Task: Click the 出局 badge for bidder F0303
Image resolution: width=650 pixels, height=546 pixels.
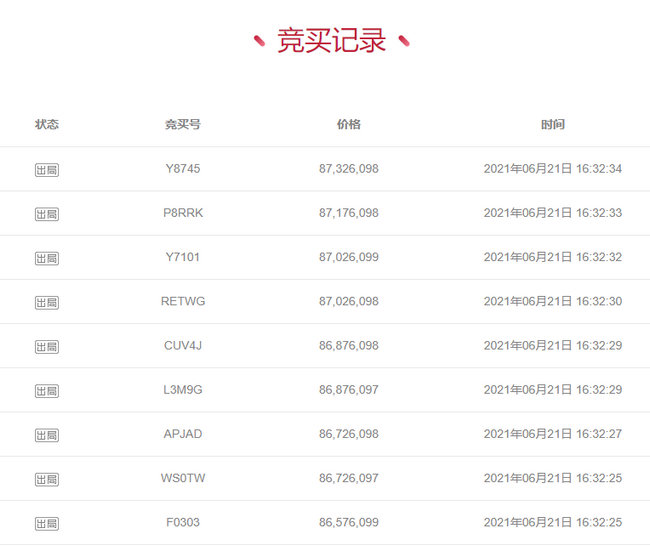Action: pos(47,524)
